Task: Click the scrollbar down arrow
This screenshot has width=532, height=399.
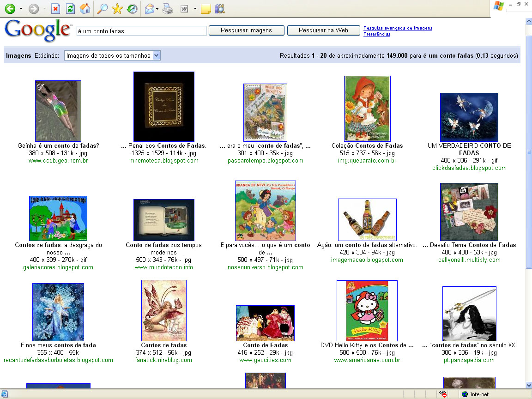Action: 528,385
